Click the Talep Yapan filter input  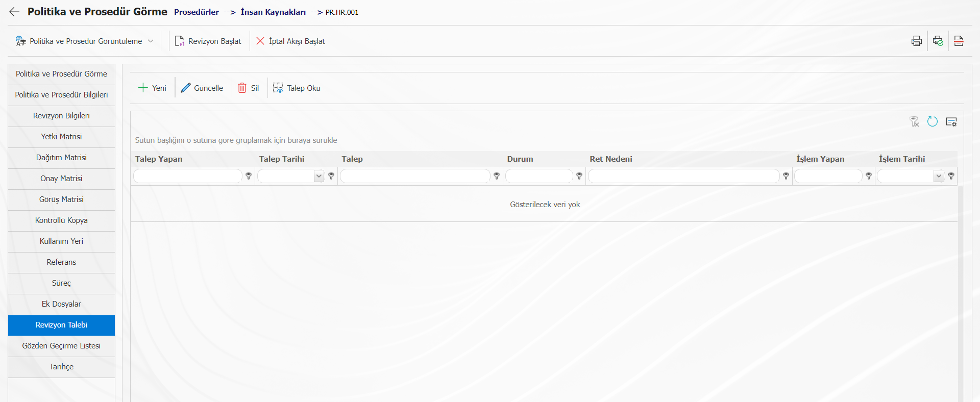point(187,176)
